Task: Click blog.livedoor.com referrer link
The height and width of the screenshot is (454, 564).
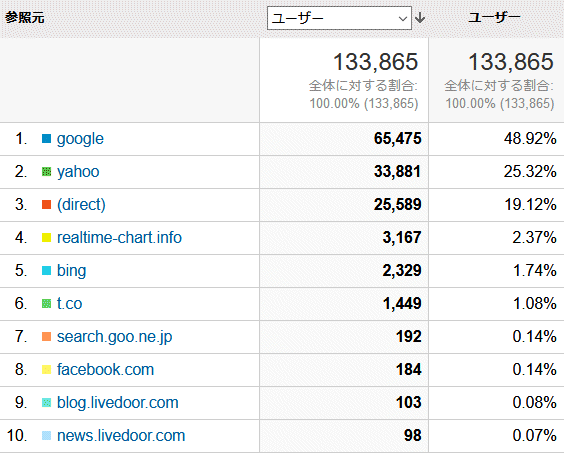Action: (x=118, y=403)
